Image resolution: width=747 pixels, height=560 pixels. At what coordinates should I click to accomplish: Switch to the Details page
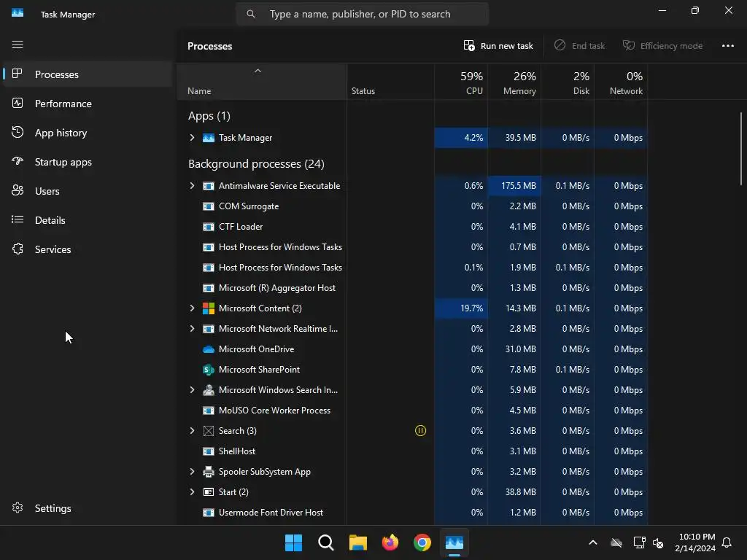88,220
